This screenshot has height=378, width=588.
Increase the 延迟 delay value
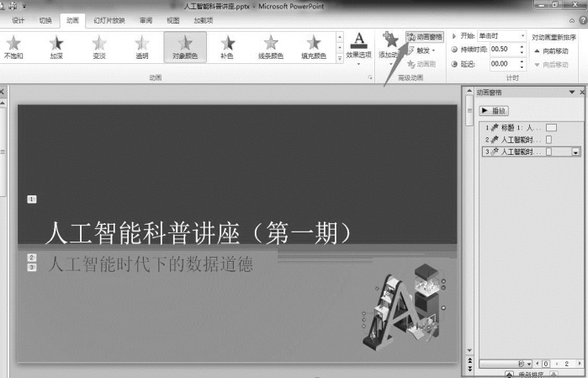[522, 61]
